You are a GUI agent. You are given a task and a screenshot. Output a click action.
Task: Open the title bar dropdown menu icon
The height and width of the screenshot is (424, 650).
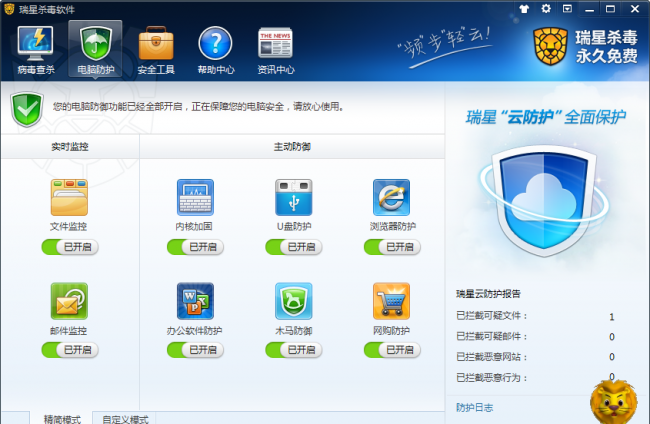tap(567, 9)
